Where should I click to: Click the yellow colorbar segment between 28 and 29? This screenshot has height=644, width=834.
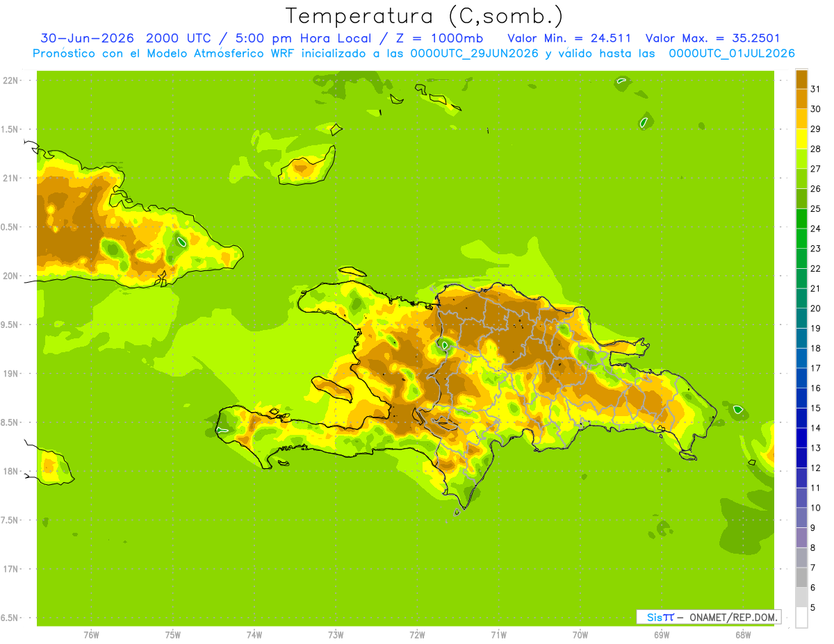(801, 139)
